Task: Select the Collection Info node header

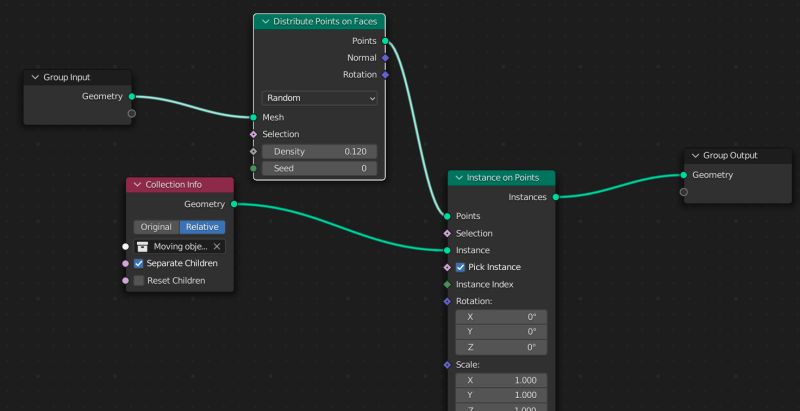Action: click(x=180, y=185)
